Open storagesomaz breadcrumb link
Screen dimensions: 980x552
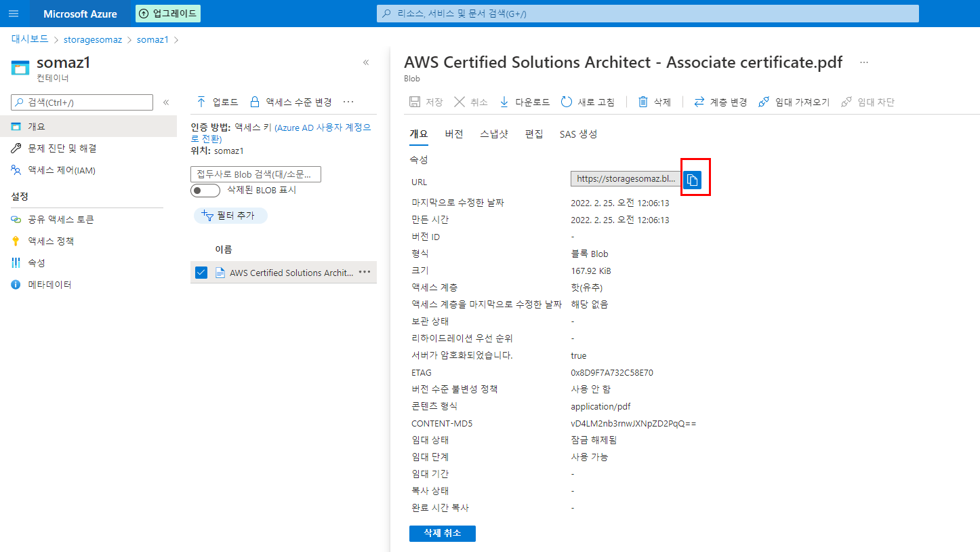click(x=93, y=39)
